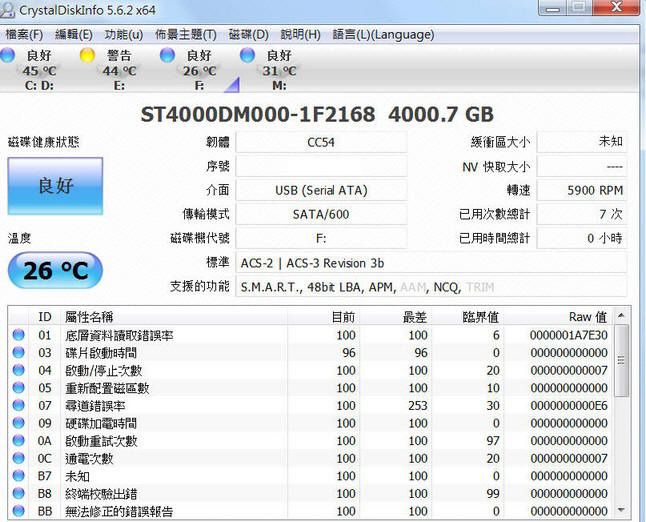Viewport: 646px width, 522px height.
Task: Open the 編輯(E) menu
Action: pyautogui.click(x=74, y=35)
